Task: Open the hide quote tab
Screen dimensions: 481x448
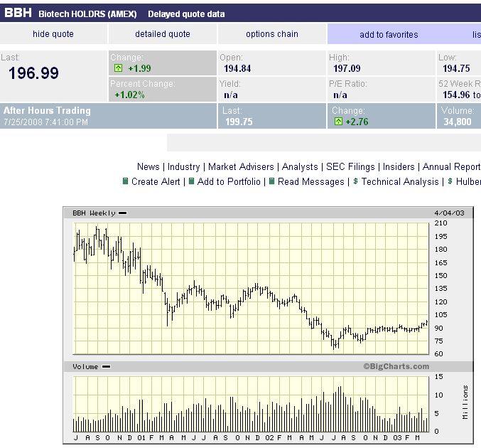Action: (x=53, y=34)
